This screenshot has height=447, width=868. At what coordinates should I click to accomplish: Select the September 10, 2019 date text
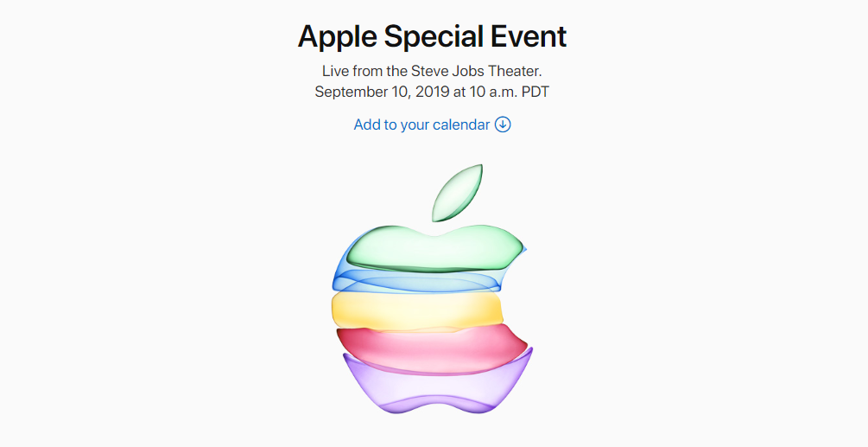(382, 92)
